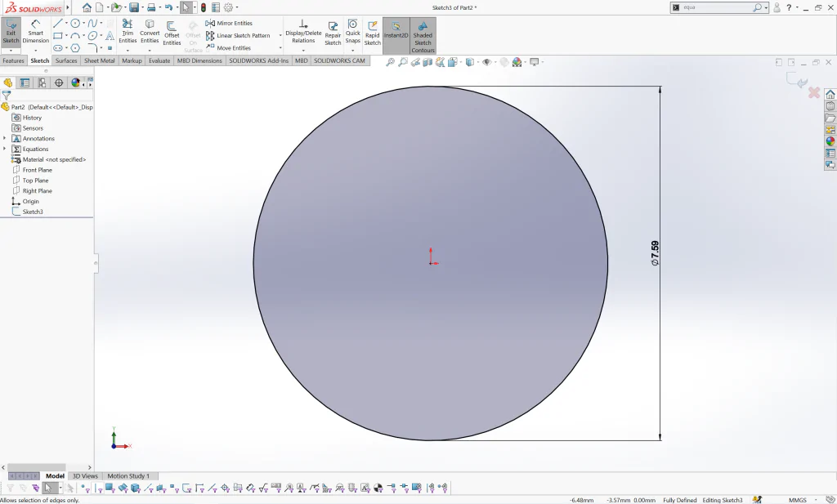Click Display/Delete Relations icon

pyautogui.click(x=303, y=32)
